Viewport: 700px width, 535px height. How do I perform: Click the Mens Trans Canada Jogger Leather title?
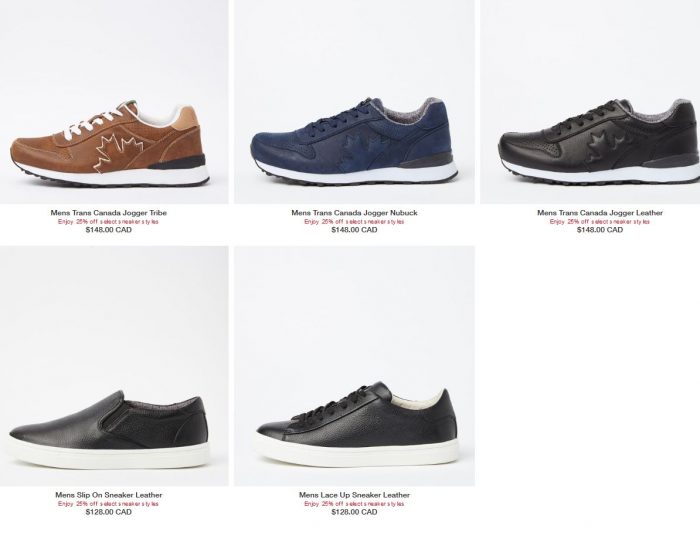click(x=600, y=213)
